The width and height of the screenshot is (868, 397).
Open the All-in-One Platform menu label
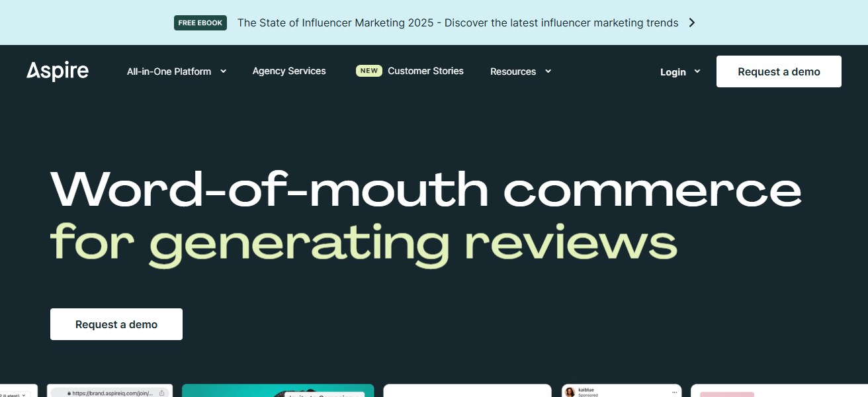pos(169,71)
